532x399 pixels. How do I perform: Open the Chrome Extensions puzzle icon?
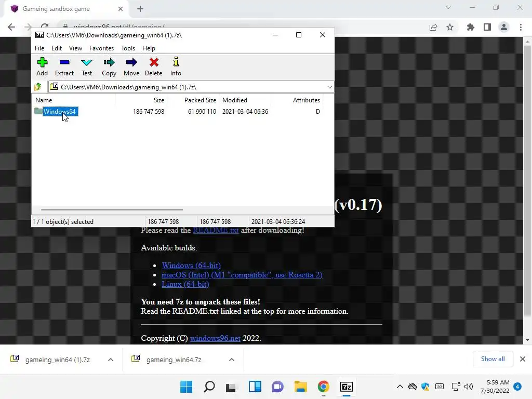(470, 27)
